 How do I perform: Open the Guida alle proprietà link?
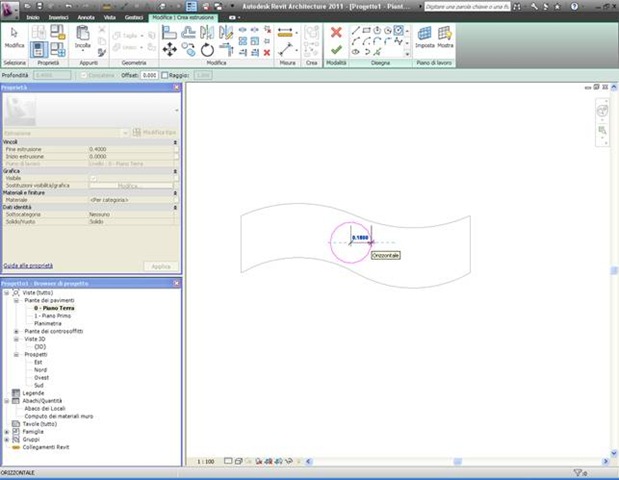[28, 266]
